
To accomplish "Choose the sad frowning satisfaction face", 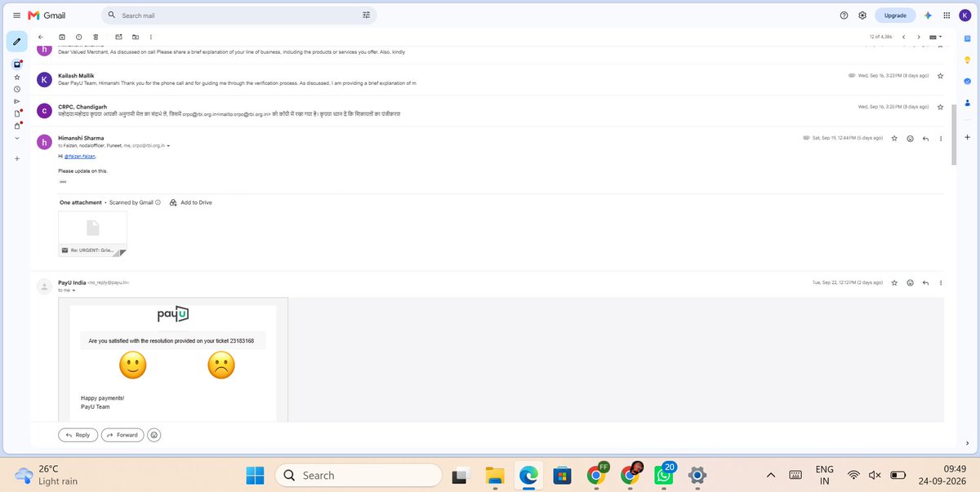I will point(221,365).
